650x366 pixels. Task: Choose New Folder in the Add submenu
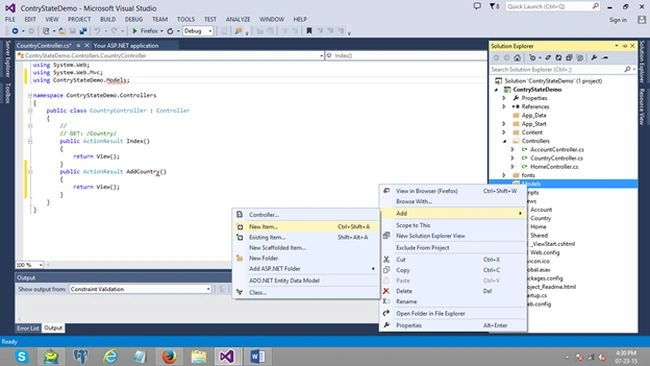pyautogui.click(x=306, y=258)
